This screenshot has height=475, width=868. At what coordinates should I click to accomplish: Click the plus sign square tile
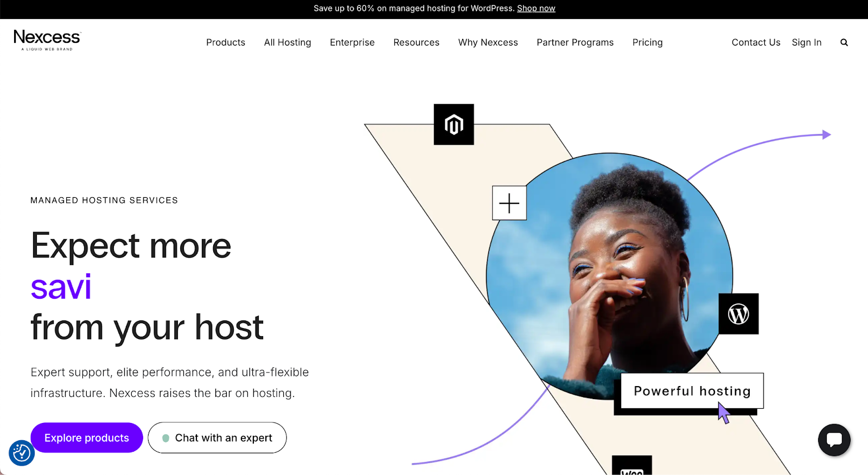[x=509, y=203]
